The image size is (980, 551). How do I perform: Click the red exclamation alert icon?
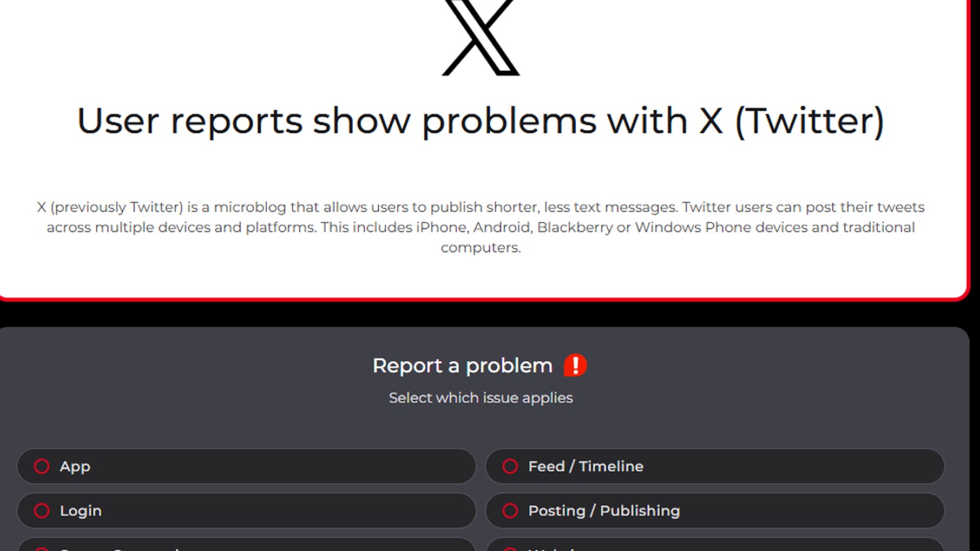575,365
